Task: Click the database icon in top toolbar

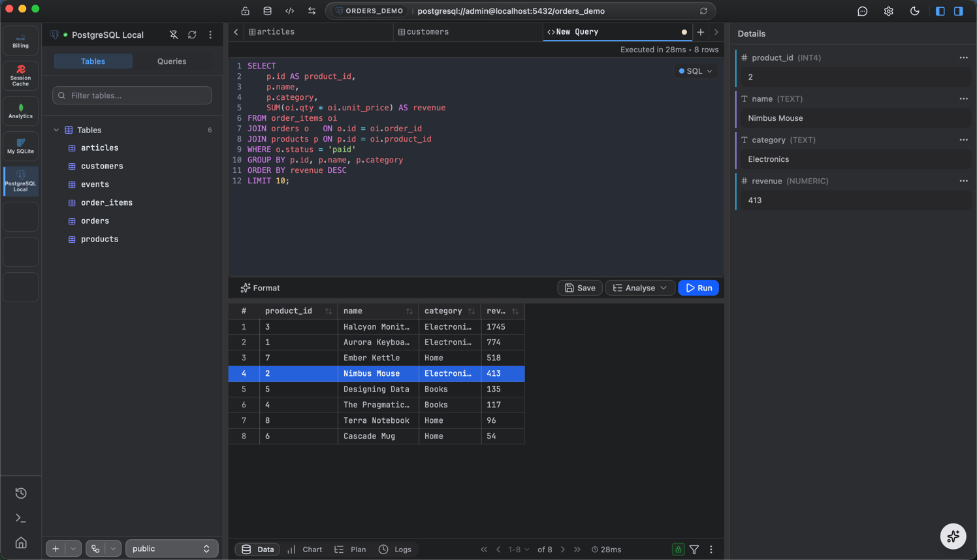Action: coord(268,11)
